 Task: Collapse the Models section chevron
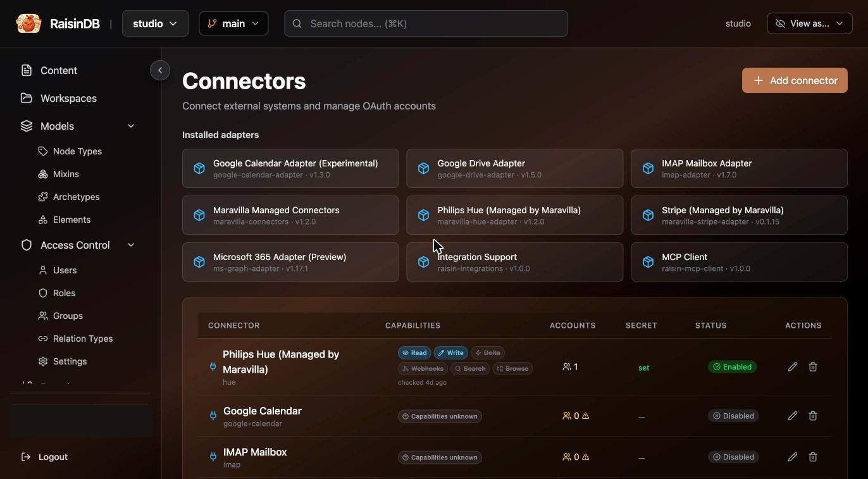click(131, 126)
